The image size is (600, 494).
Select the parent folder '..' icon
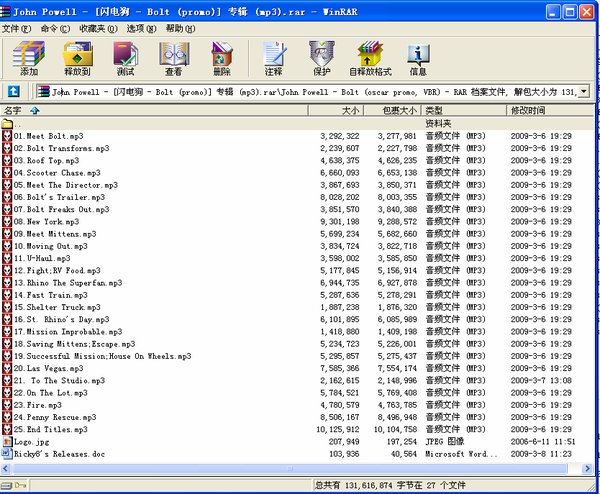(7, 124)
